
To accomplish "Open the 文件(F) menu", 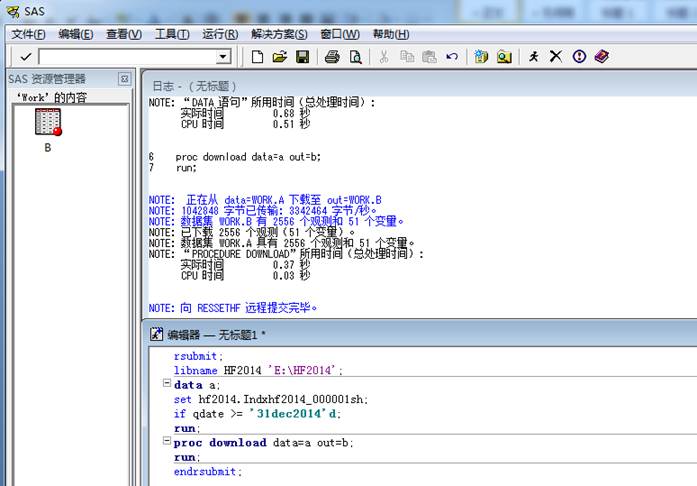I will [x=29, y=34].
